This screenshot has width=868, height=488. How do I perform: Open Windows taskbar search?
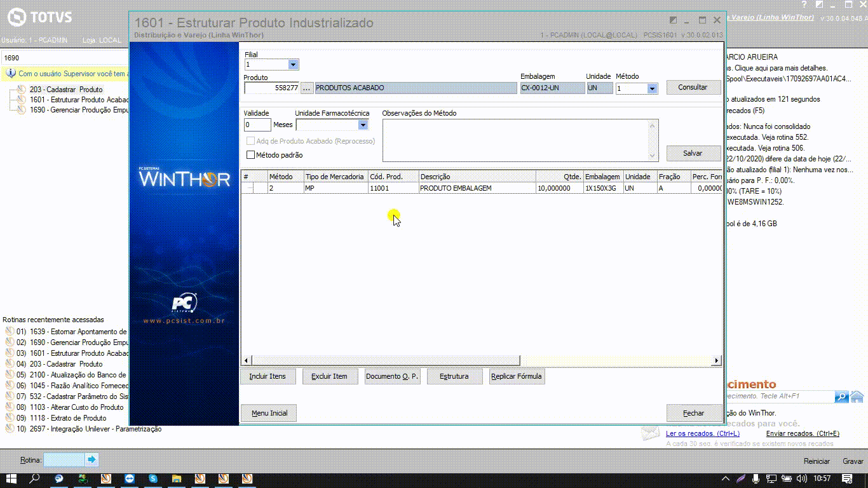35,478
